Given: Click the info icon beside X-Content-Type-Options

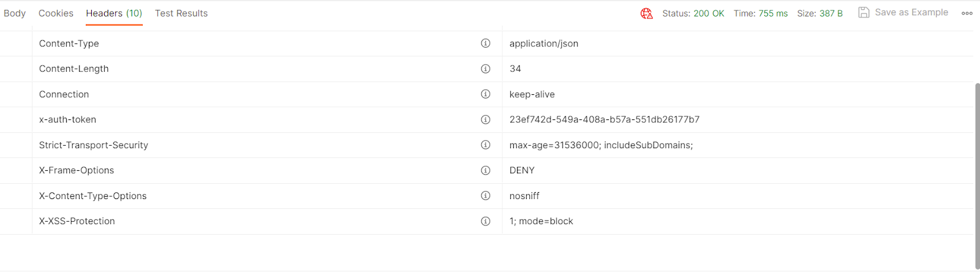Looking at the screenshot, I should click(485, 196).
